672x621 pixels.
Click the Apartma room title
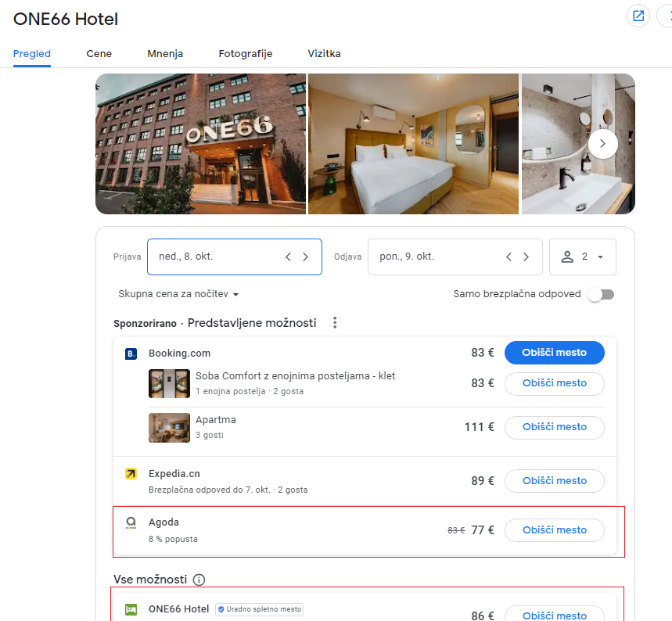216,419
